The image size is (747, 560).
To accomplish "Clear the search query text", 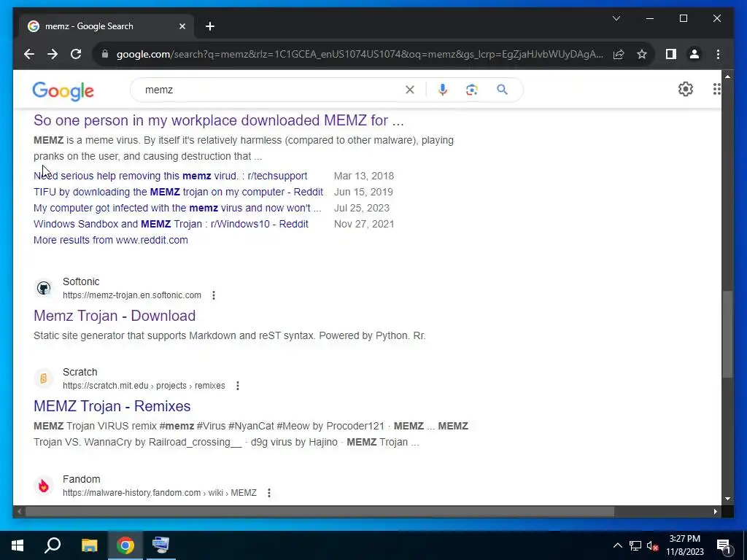I will (410, 90).
